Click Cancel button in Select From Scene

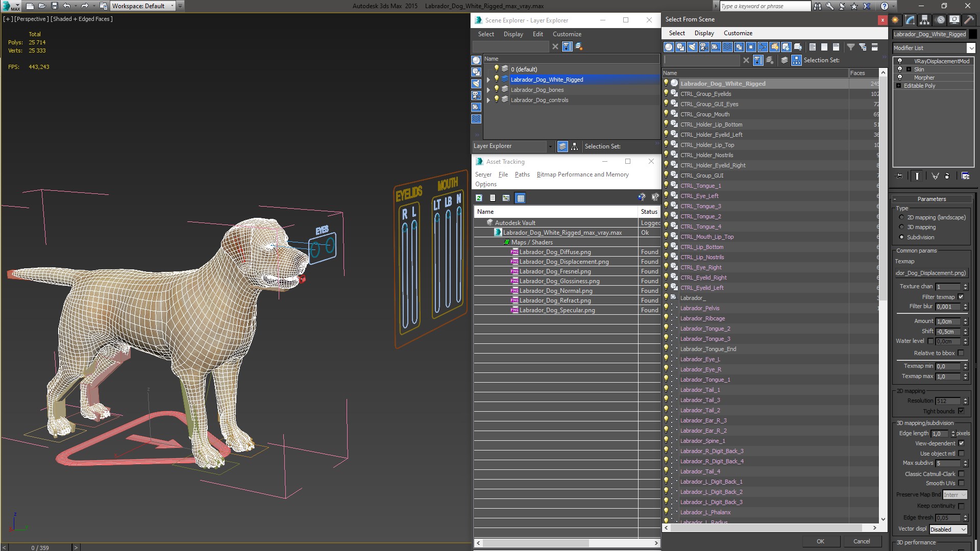pyautogui.click(x=862, y=541)
